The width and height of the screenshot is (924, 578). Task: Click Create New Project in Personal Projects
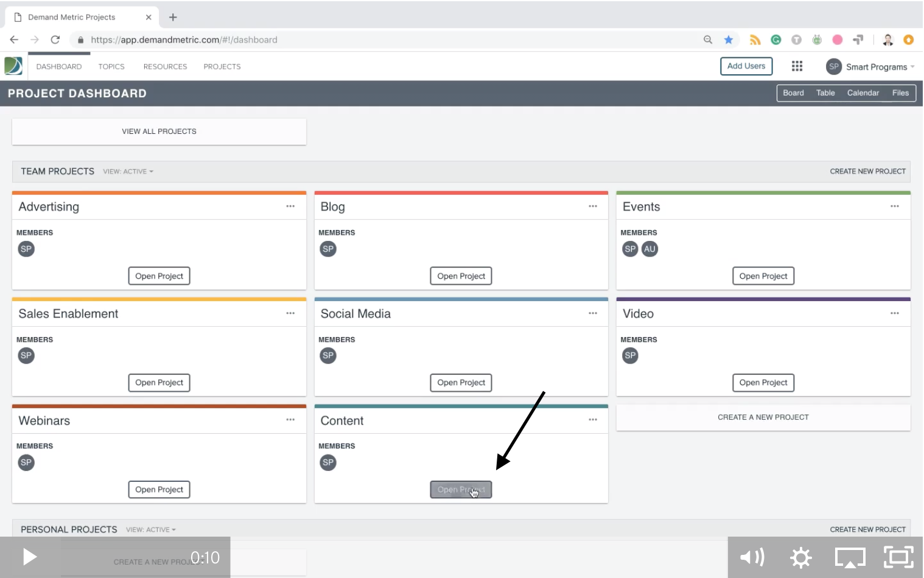tap(867, 530)
